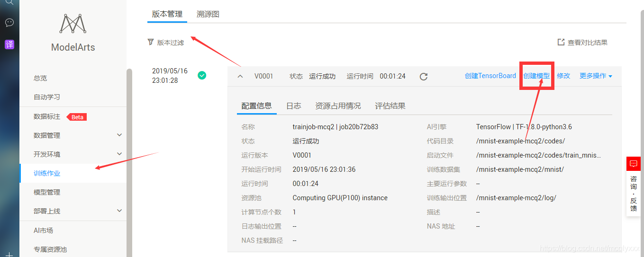Click the ModelArts title text
This screenshot has width=644, height=257.
(73, 47)
